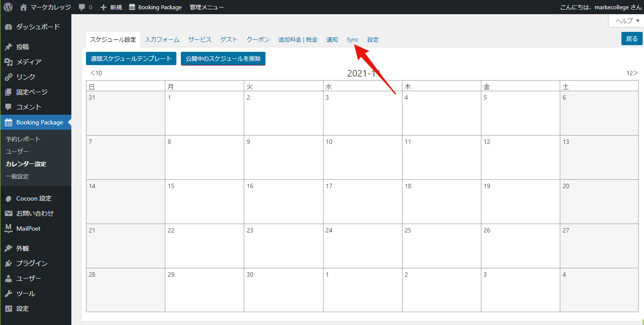Open the 追加料金 | 税金 tab
This screenshot has width=644, height=325.
(x=298, y=39)
